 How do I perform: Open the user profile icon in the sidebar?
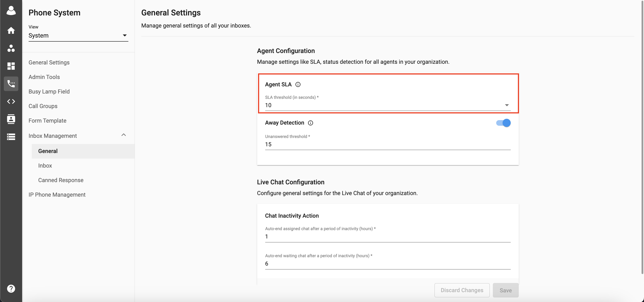click(11, 11)
